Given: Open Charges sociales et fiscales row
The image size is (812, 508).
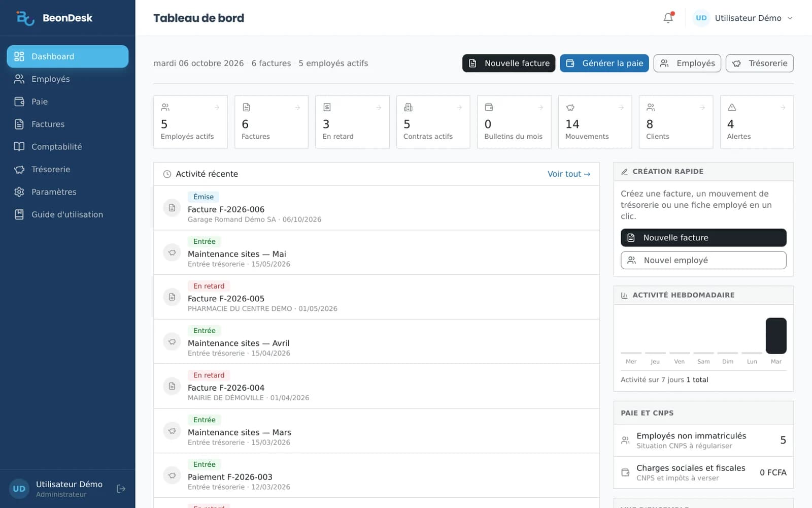Looking at the screenshot, I should pos(703,472).
